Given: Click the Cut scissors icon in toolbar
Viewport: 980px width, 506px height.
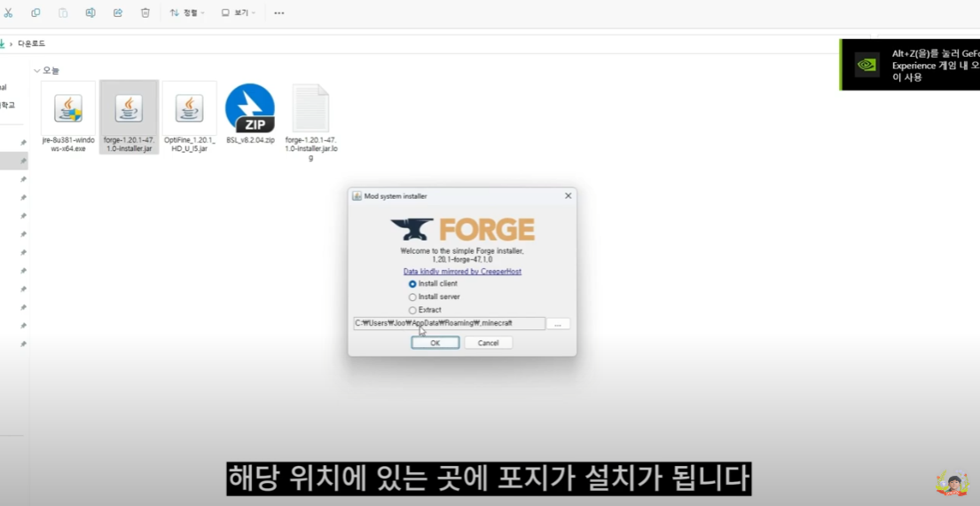Looking at the screenshot, I should [x=8, y=12].
